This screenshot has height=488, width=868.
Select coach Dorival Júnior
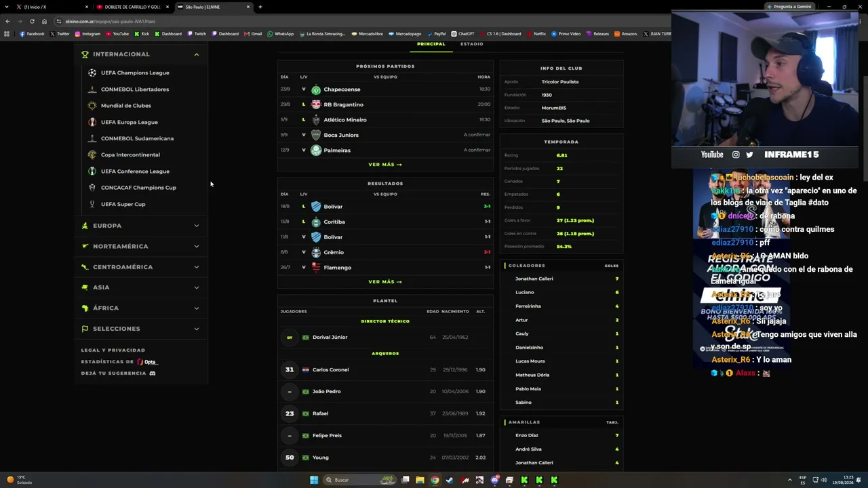330,338
